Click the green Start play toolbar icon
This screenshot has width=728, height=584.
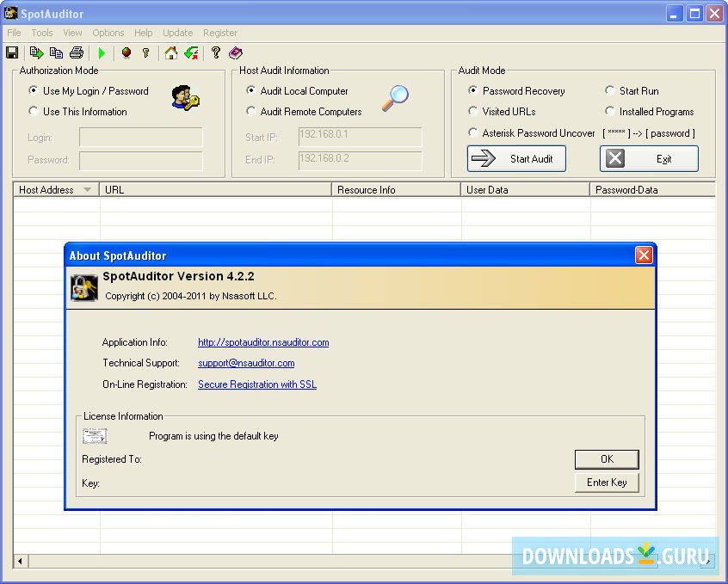pos(102,53)
